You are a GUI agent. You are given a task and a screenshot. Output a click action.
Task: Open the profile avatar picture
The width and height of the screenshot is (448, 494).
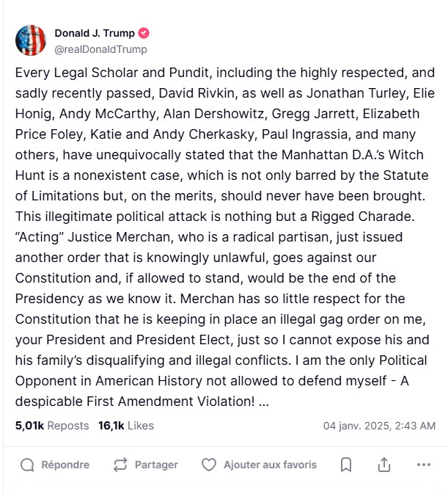coord(31,40)
